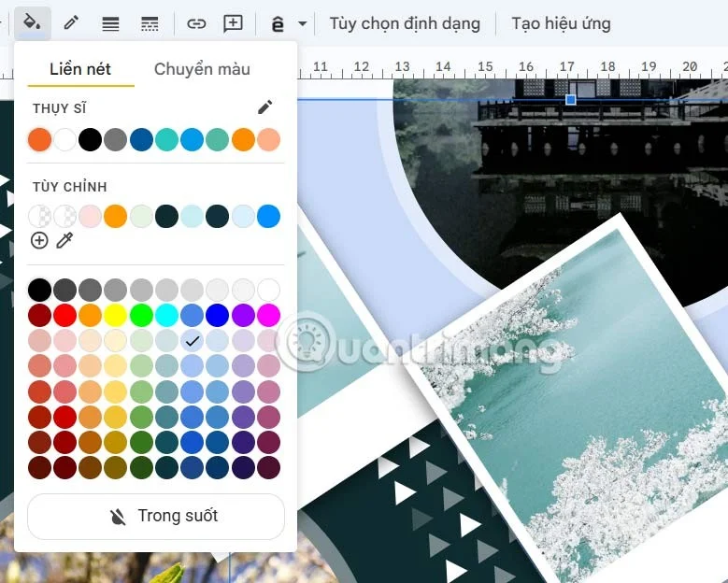Select the first transparent custom swatch
Viewport: 728px width, 583px height.
[x=40, y=217]
